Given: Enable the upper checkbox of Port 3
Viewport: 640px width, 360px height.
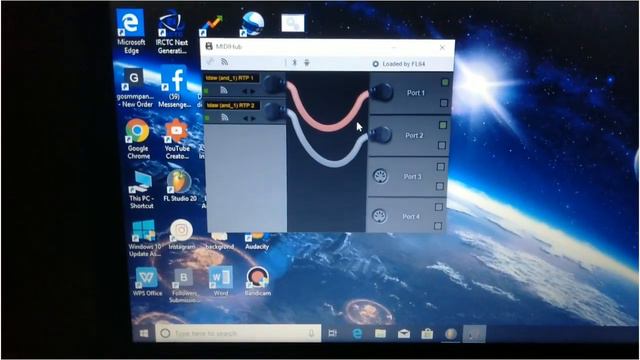Looking at the screenshot, I should (x=440, y=166).
